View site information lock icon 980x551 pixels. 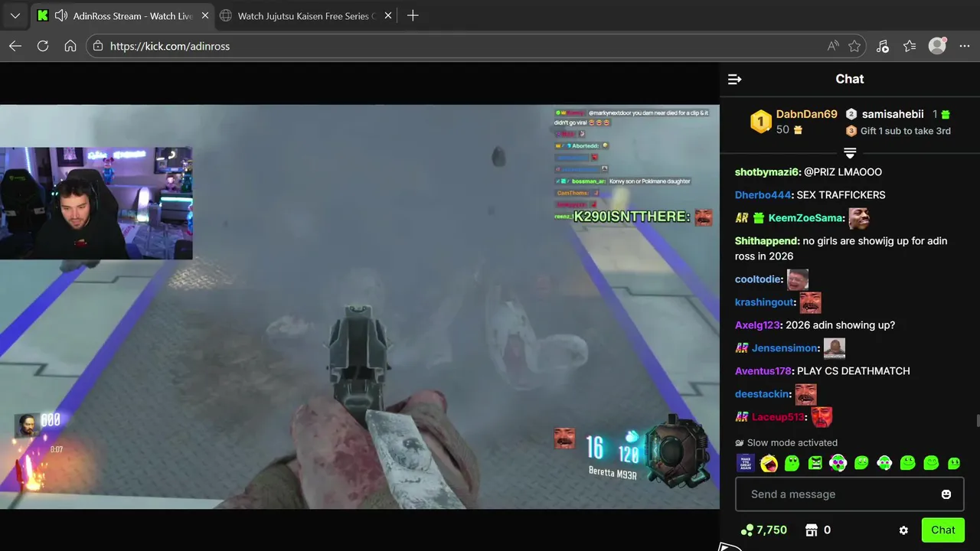pos(97,46)
